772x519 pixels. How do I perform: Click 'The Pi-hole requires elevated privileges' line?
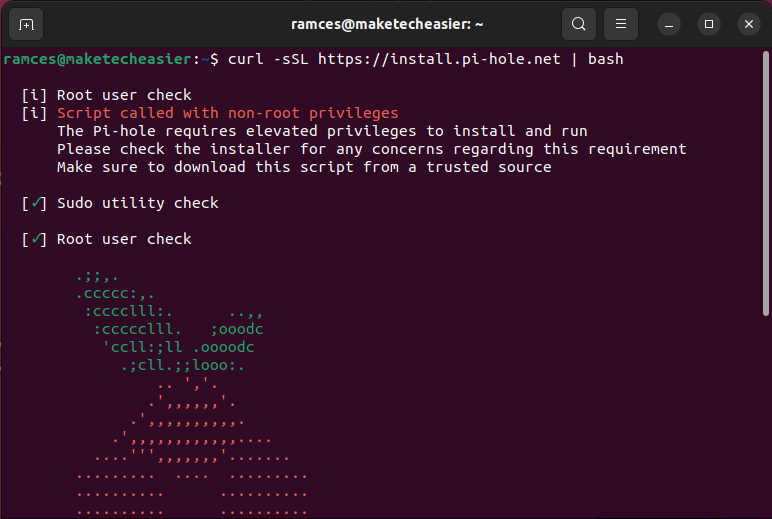322,131
